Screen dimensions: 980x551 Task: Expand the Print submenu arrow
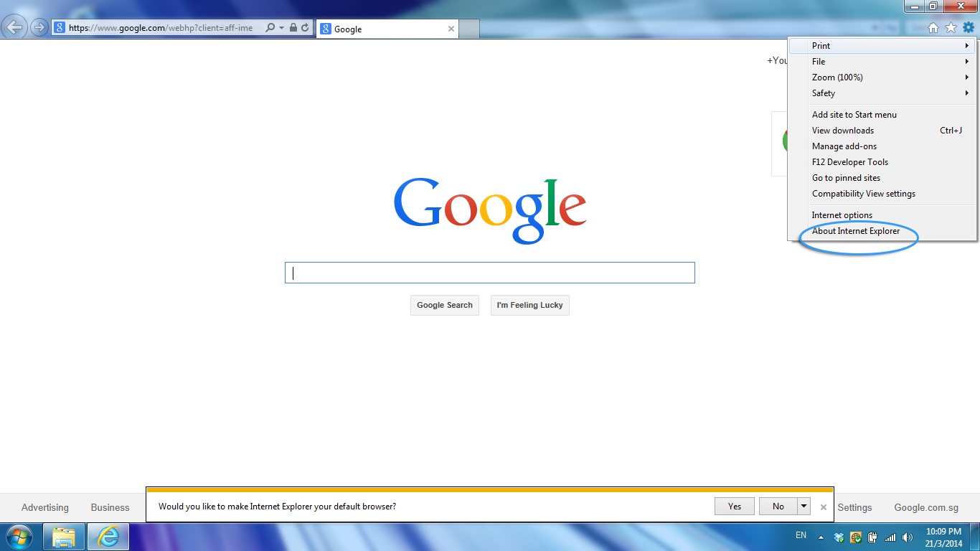point(967,45)
